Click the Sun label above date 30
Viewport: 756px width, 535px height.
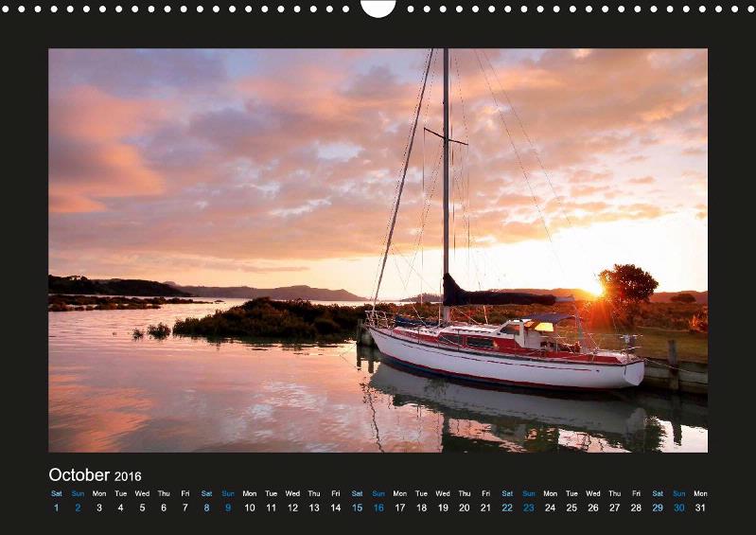pyautogui.click(x=678, y=493)
